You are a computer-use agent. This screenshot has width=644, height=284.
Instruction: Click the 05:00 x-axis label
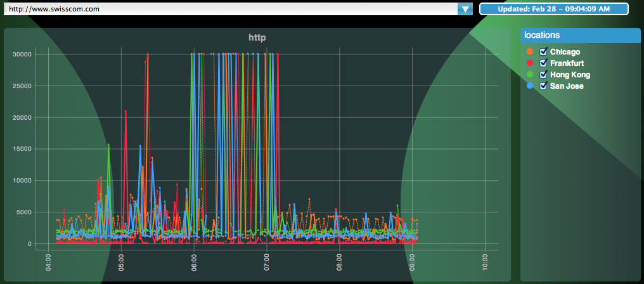tap(121, 263)
